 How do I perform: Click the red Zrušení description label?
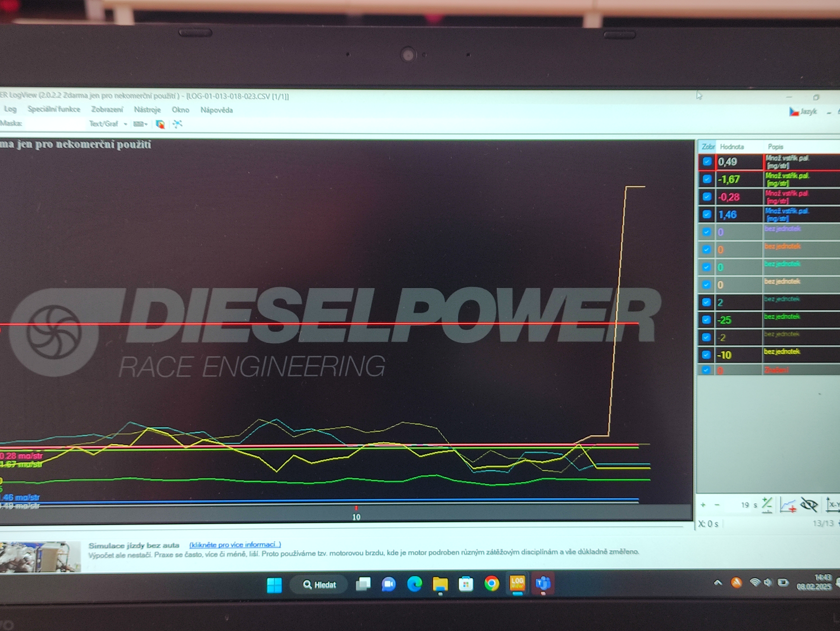[776, 370]
